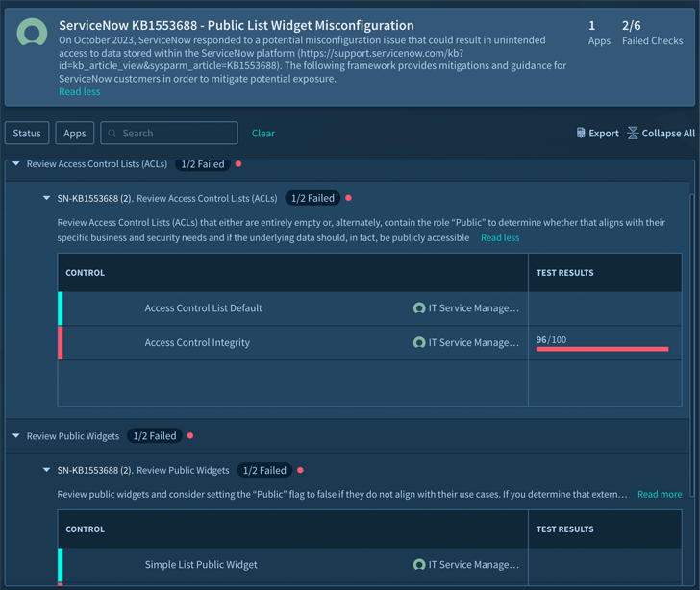This screenshot has width=700, height=590.
Task: Collapse SN-KB1553688 Review Access Control Lists section
Action: [46, 198]
